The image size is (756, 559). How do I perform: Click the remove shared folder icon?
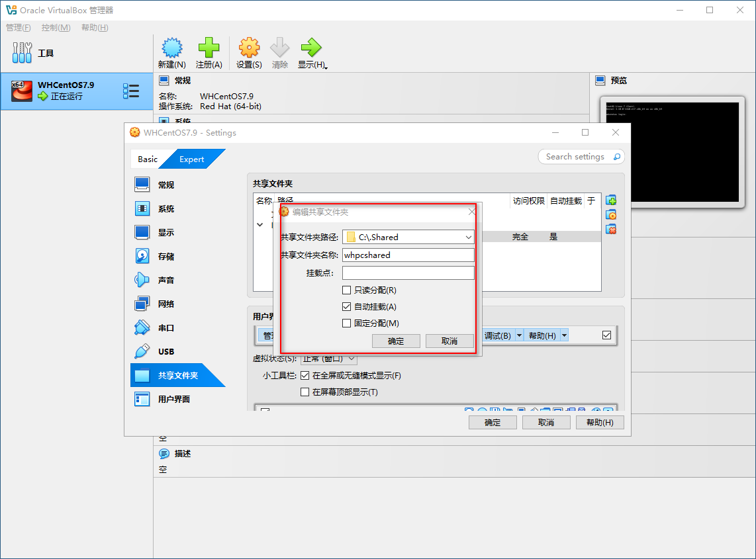(612, 230)
